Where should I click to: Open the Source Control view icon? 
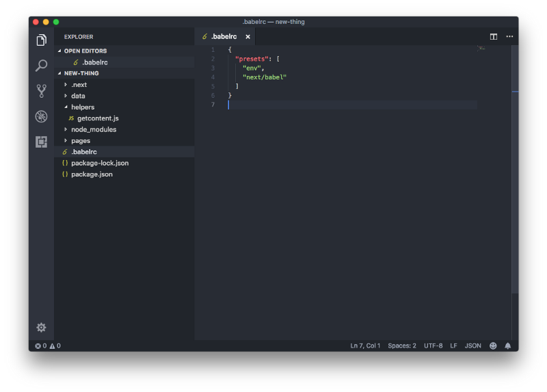click(x=41, y=91)
